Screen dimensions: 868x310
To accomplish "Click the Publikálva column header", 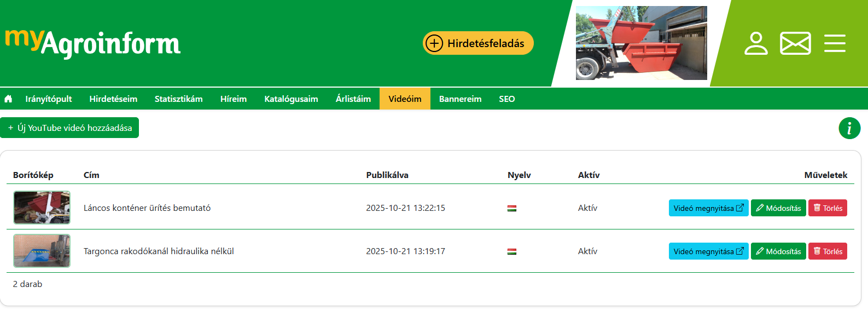I will point(387,175).
